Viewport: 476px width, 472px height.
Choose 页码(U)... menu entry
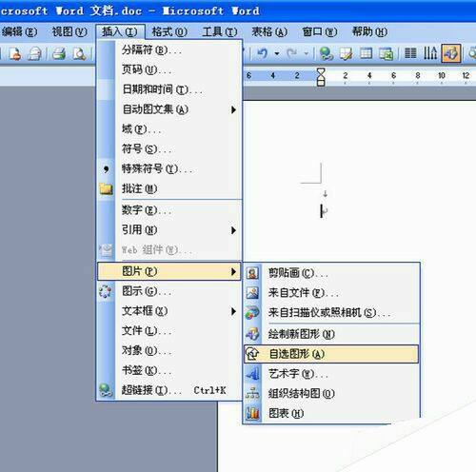click(x=169, y=69)
